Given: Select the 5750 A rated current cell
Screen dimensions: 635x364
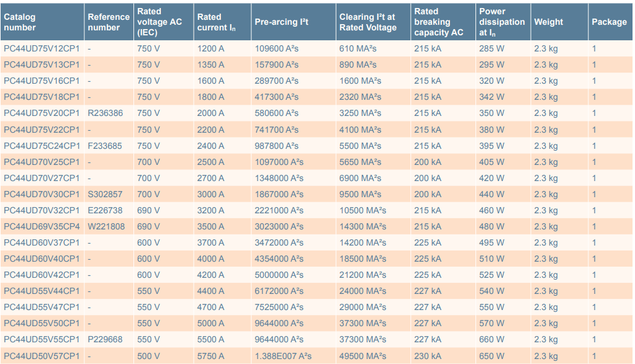Looking at the screenshot, I should tap(211, 356).
